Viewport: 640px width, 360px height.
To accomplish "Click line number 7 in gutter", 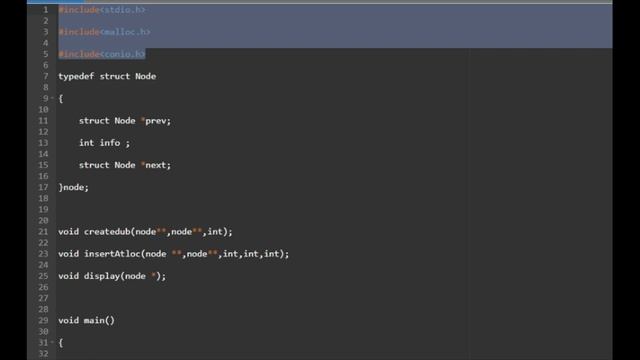I will [46, 76].
